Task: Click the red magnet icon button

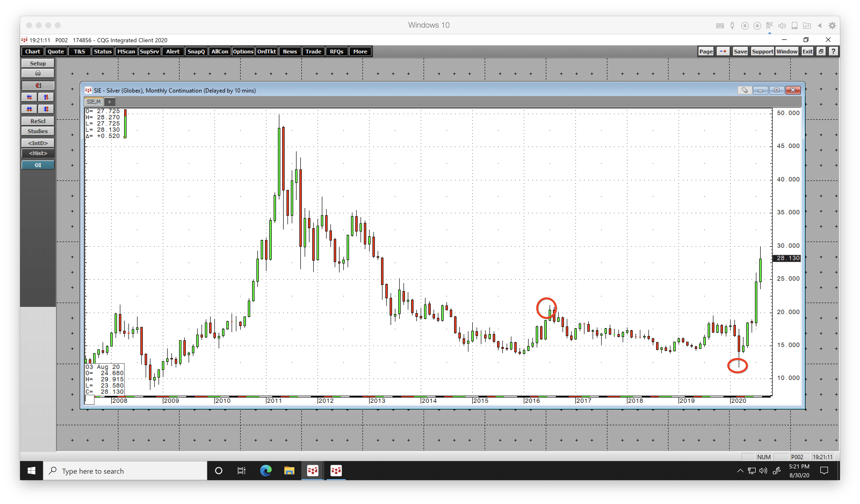Action: click(x=37, y=85)
